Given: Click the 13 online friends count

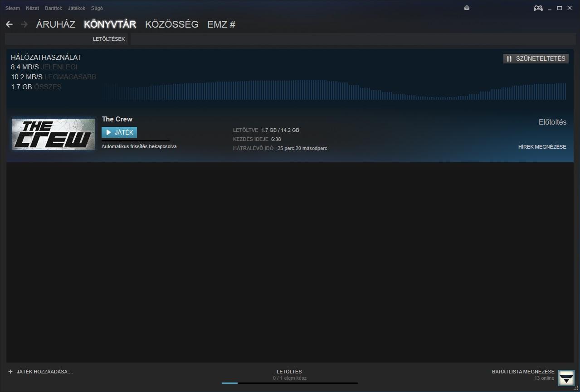Looking at the screenshot, I should pyautogui.click(x=544, y=378).
